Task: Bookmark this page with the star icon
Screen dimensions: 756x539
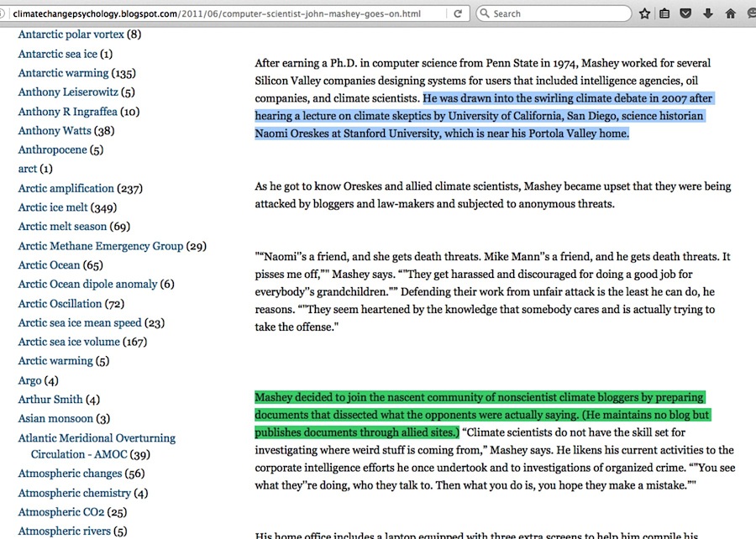Action: pos(644,14)
